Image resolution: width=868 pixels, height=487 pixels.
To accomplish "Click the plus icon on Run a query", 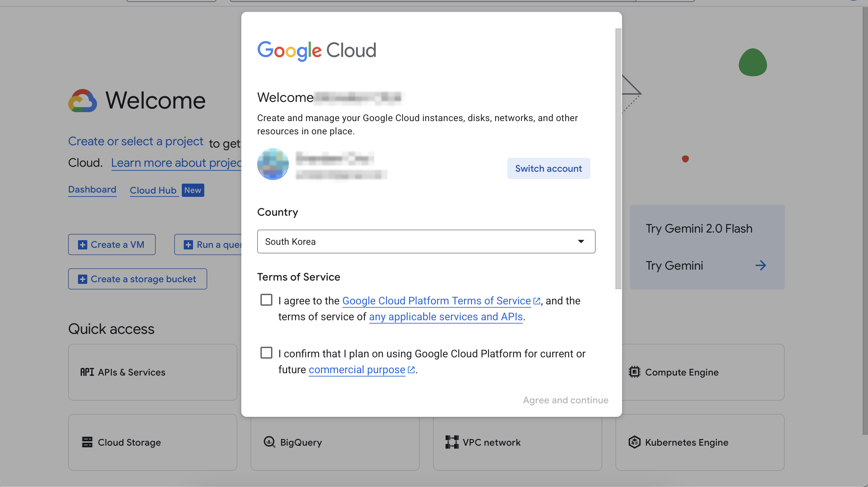I will (x=188, y=245).
